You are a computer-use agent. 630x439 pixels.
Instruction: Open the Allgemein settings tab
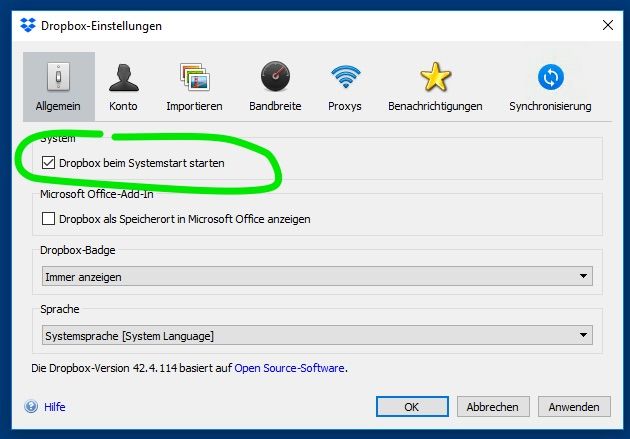(x=59, y=86)
